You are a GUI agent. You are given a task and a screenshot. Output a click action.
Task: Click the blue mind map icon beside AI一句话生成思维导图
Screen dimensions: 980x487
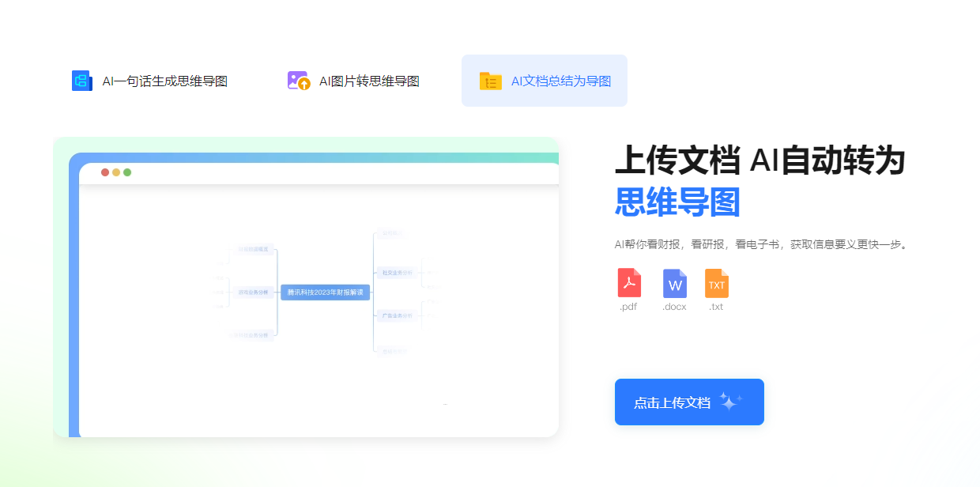[81, 81]
